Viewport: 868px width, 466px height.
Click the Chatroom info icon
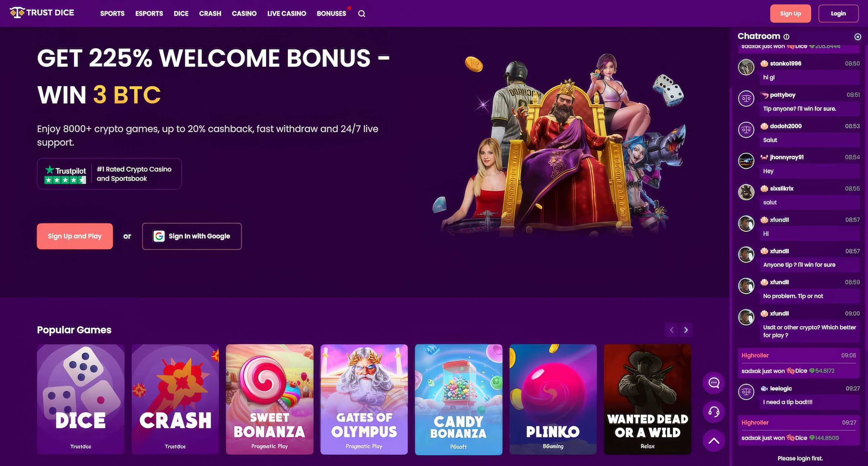[x=787, y=36]
